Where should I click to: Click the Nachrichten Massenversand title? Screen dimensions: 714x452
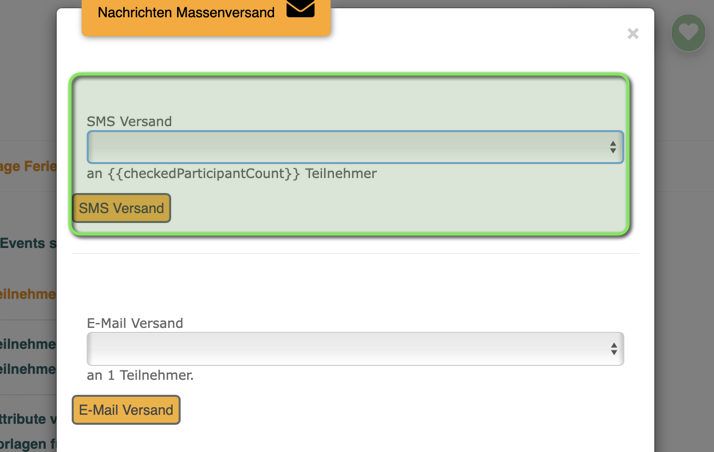click(186, 13)
